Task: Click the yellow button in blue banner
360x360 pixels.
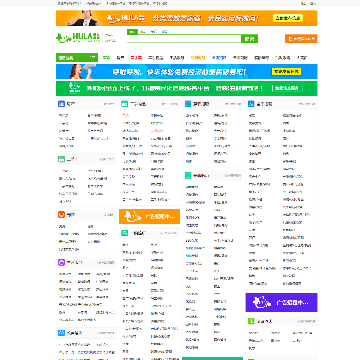Action: click(x=287, y=72)
